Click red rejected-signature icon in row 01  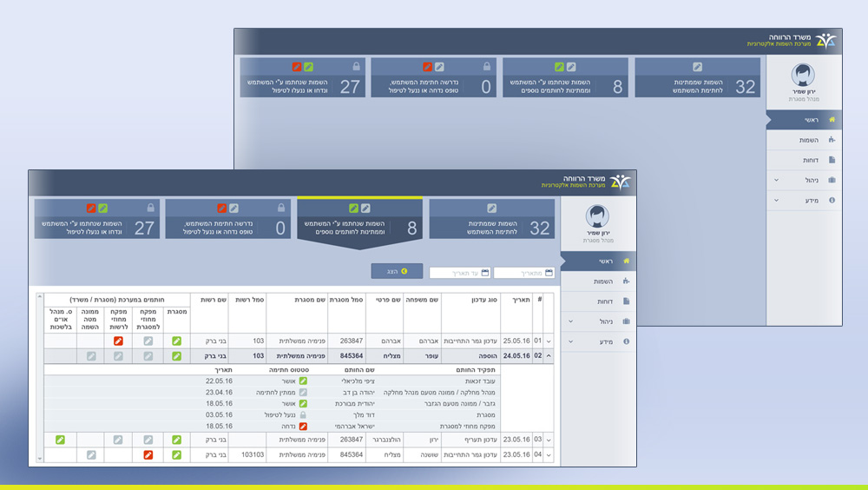tap(118, 341)
